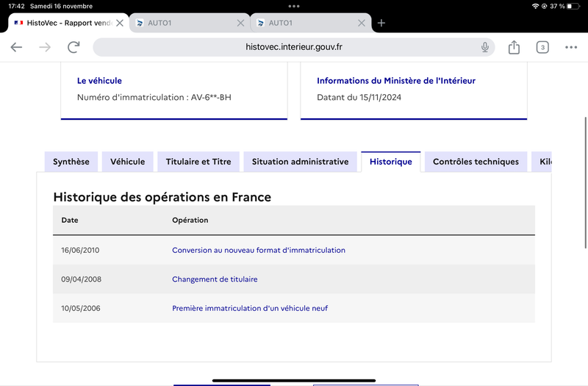The height and width of the screenshot is (386, 588).
Task: Click the date 10/05/2006
Action: (x=81, y=308)
